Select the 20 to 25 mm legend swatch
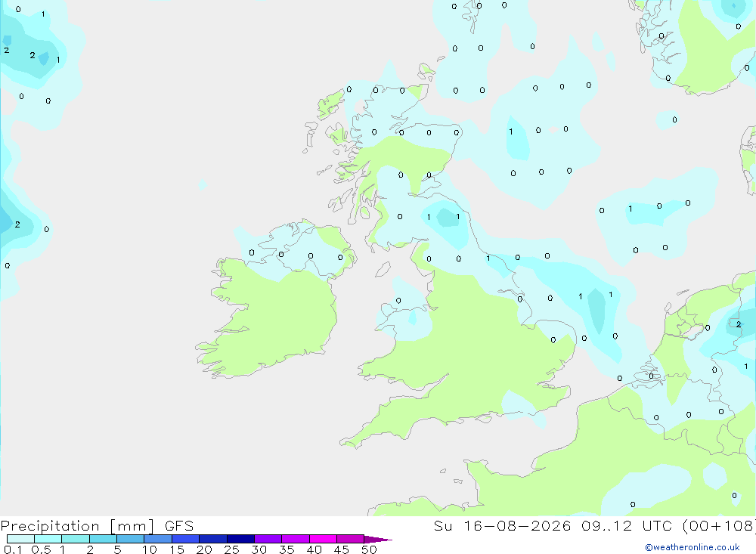Screen dimensions: 756x554 pos(213,539)
